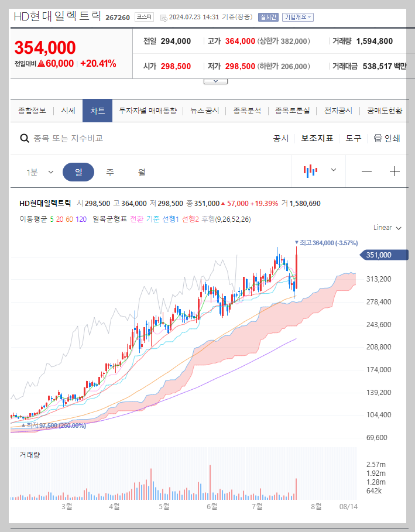Toggle the 선행1 Ichimoku line
415x532 pixels.
pos(172,219)
